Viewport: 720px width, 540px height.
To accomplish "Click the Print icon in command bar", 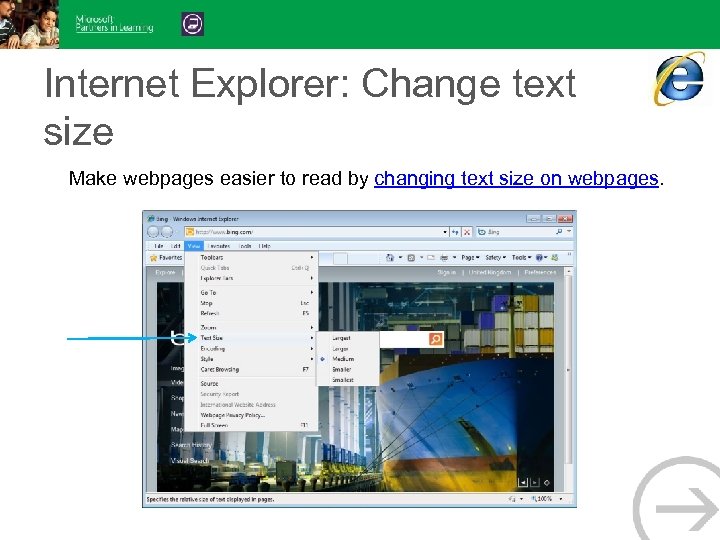I will coord(444,258).
